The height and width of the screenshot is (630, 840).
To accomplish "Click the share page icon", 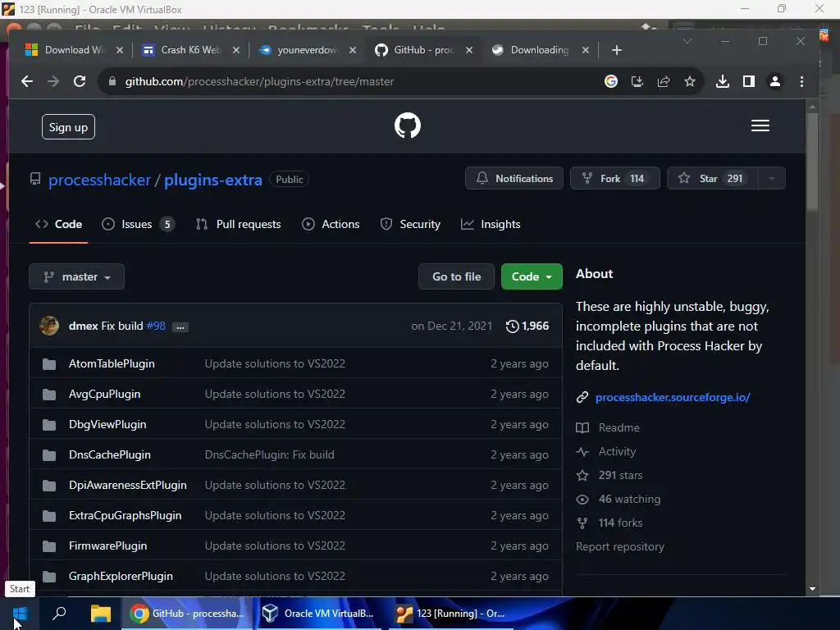I will coord(663,81).
